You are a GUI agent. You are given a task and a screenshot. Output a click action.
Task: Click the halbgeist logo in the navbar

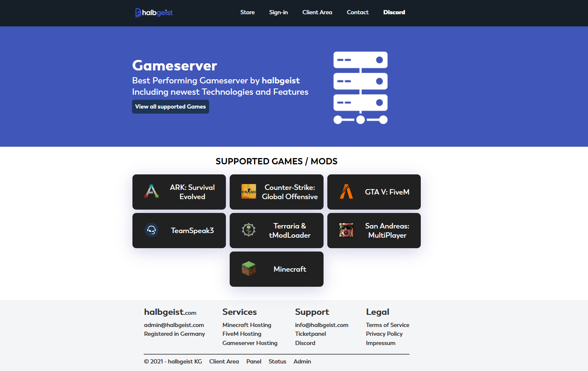[x=153, y=12]
